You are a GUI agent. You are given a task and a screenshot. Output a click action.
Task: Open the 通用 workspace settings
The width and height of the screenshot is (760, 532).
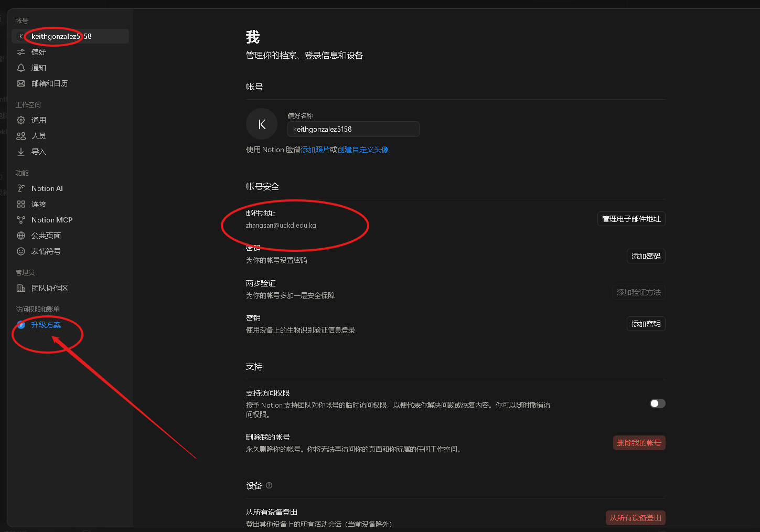(x=70, y=120)
